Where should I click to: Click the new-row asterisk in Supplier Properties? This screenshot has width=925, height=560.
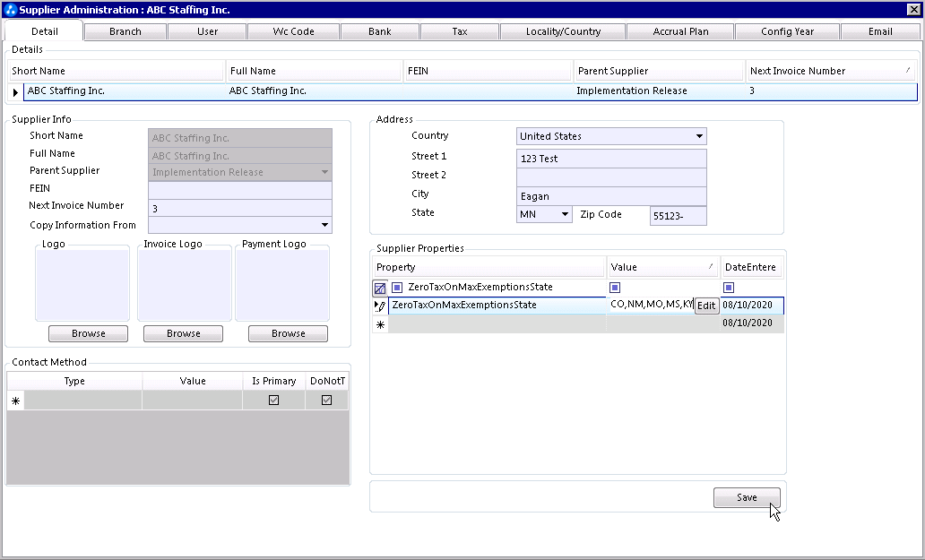(x=380, y=324)
